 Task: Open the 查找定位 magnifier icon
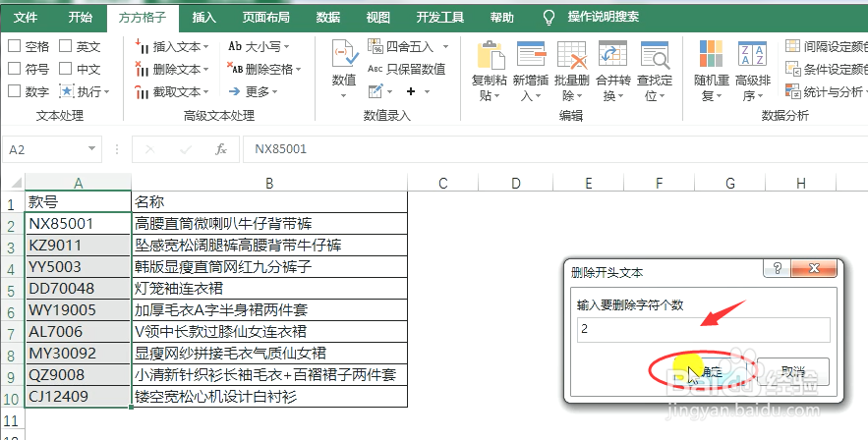(655, 55)
